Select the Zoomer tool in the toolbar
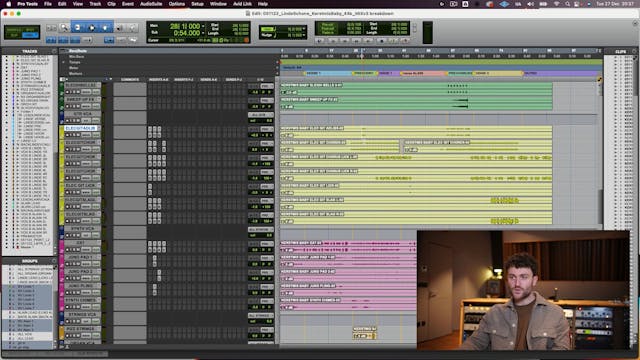The width and height of the screenshot is (640, 360). pyautogui.click(x=64, y=28)
